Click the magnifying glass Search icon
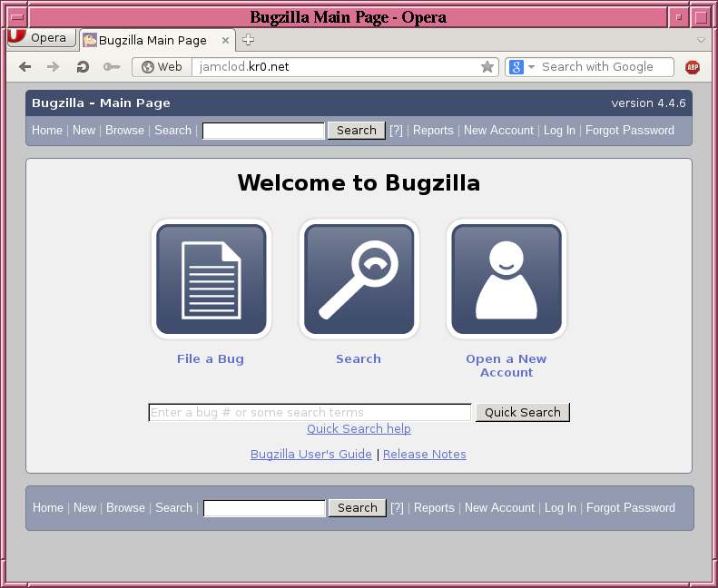The height and width of the screenshot is (588, 718). click(359, 279)
